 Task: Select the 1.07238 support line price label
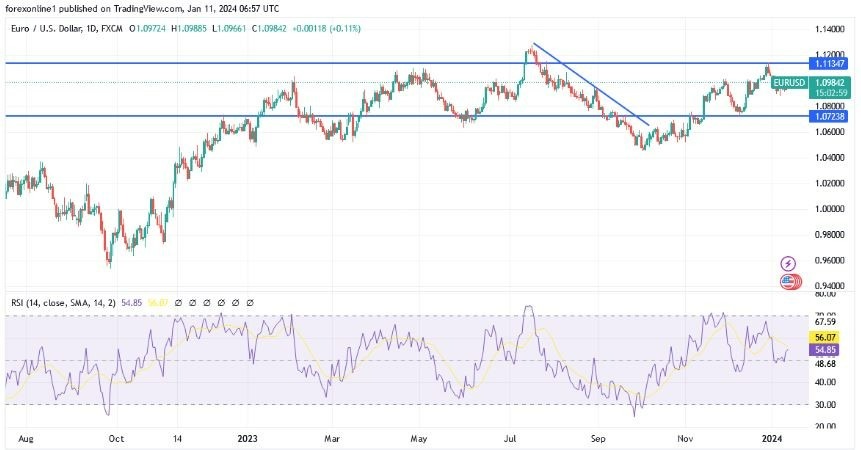click(x=830, y=116)
